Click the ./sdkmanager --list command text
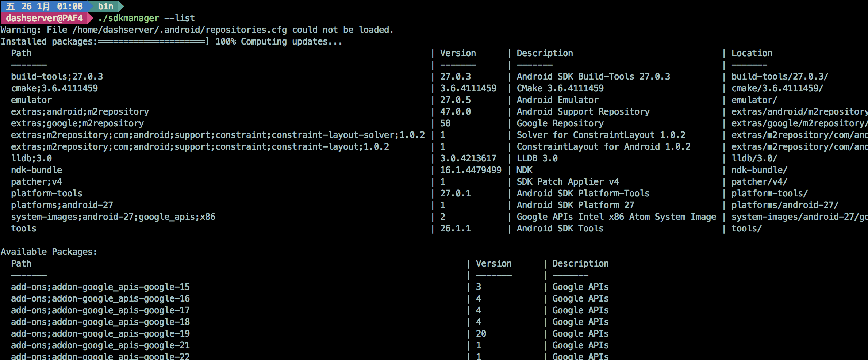 [146, 18]
